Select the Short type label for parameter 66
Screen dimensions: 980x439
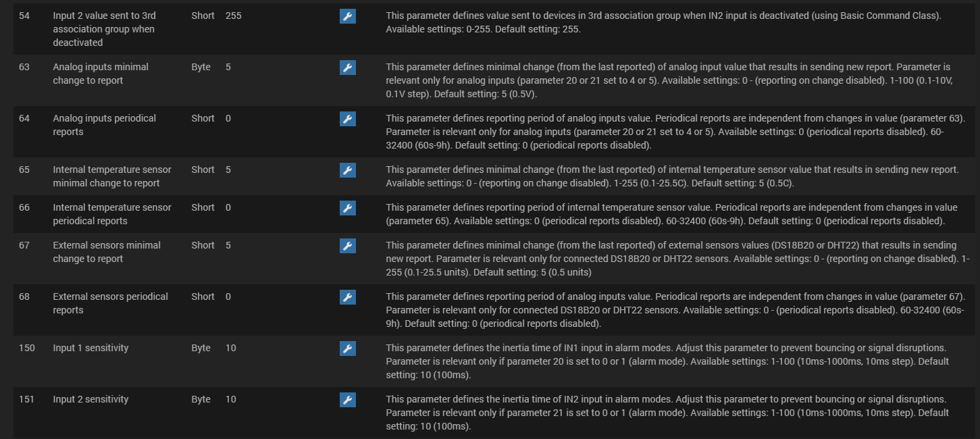pos(203,207)
